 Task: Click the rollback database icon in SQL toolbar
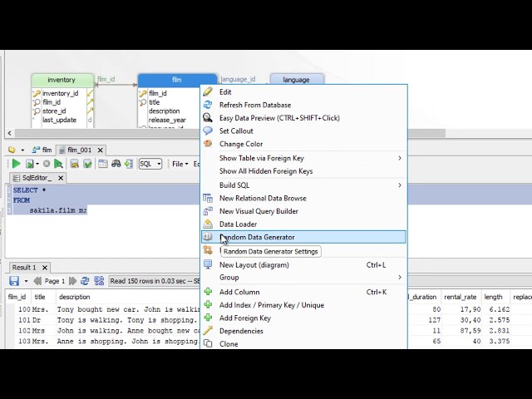point(74,164)
